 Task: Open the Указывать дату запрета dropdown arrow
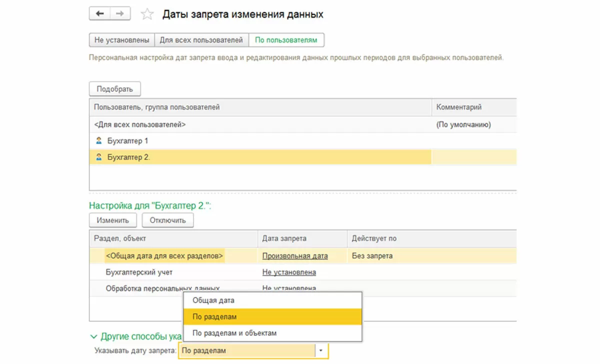click(321, 351)
